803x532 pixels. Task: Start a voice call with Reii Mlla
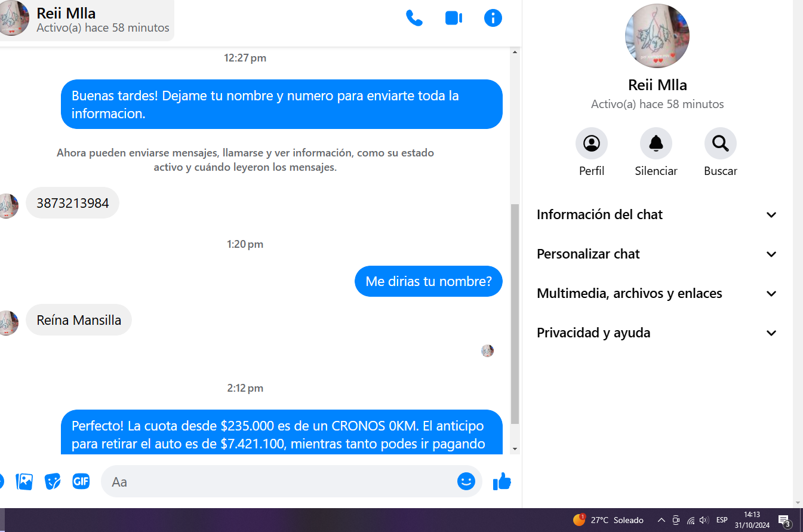click(x=414, y=18)
